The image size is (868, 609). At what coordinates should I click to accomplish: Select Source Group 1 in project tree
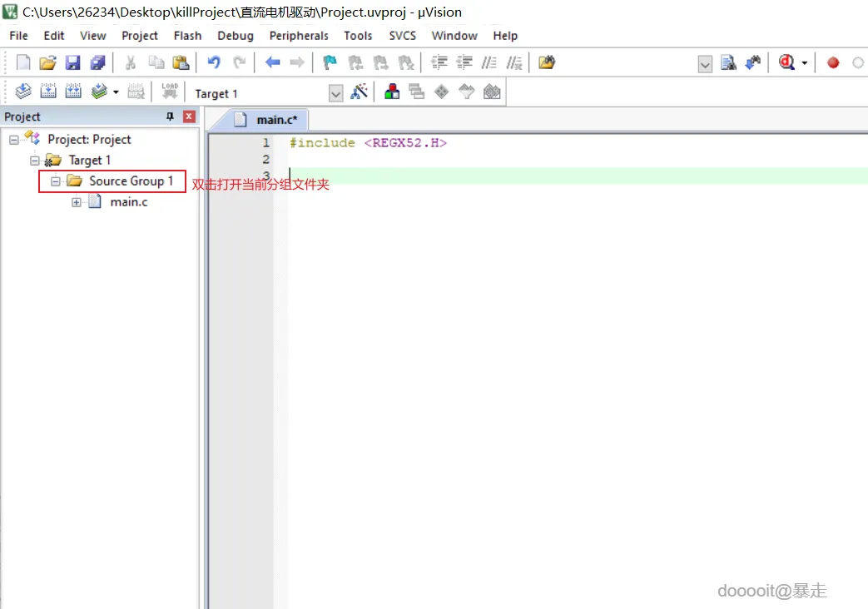click(131, 181)
